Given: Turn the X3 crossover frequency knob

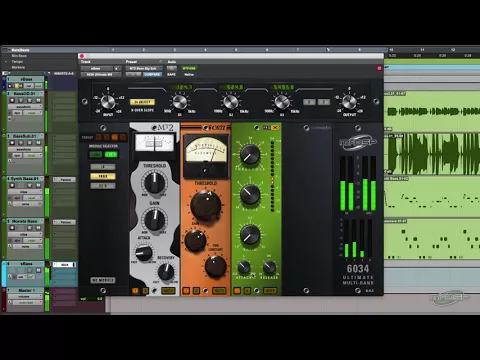Looking at the screenshot, I should point(282,102).
